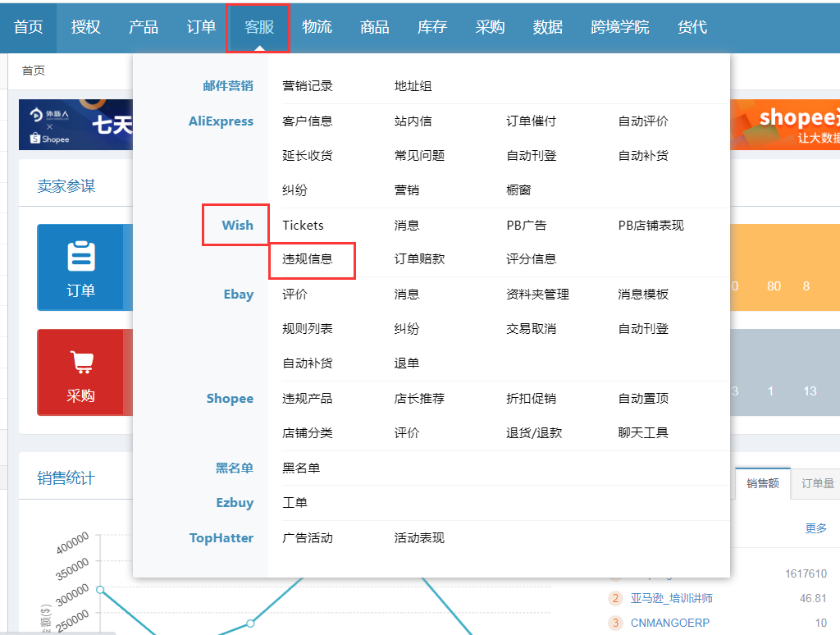Open AliExpress 自动评价

point(643,121)
